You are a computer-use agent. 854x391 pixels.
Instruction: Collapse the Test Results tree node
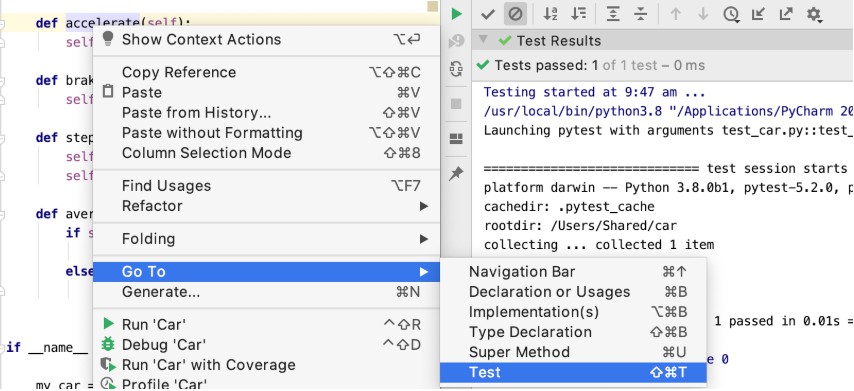pos(482,40)
